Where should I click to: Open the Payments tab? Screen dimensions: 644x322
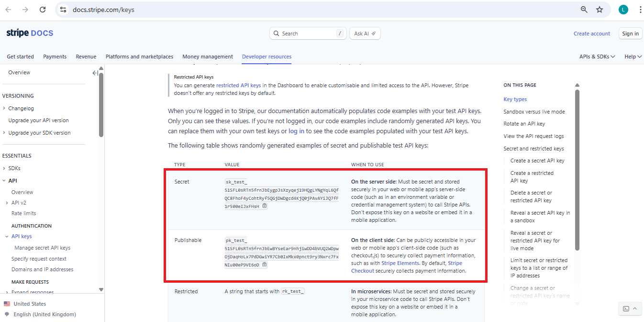pyautogui.click(x=55, y=57)
